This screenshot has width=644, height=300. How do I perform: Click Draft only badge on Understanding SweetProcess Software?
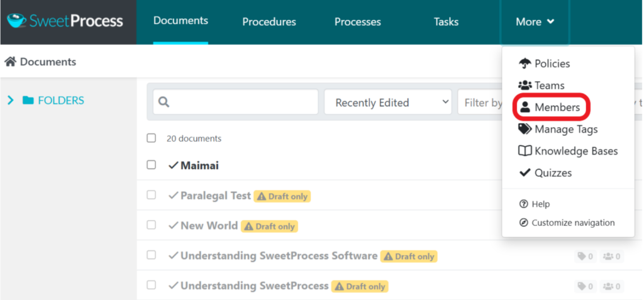(409, 257)
